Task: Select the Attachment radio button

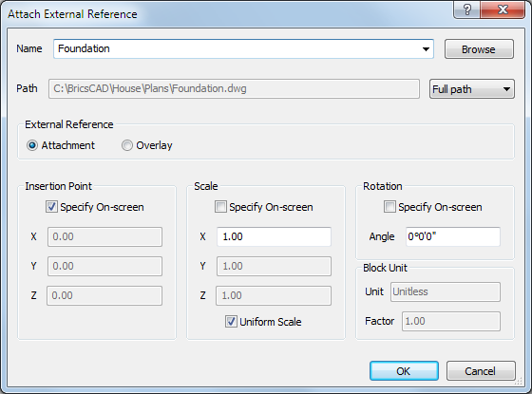Action: (x=32, y=145)
